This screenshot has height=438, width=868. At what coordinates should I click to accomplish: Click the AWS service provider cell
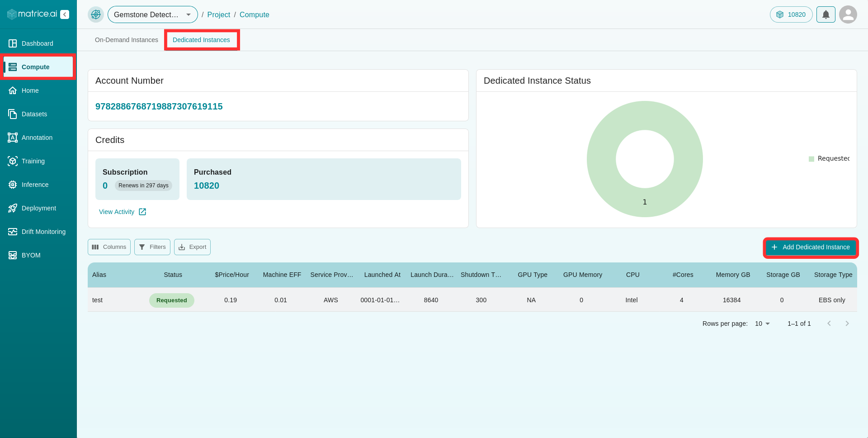point(331,300)
